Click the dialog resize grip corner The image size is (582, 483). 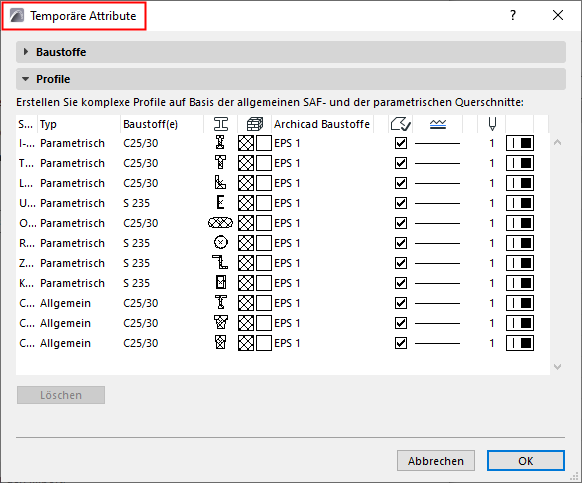(x=576, y=477)
